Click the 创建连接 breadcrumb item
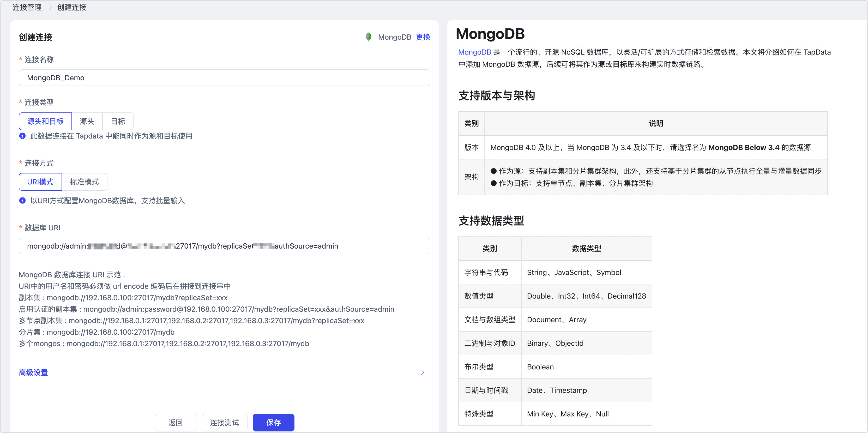Screen dimensions: 868x433 (x=71, y=7)
